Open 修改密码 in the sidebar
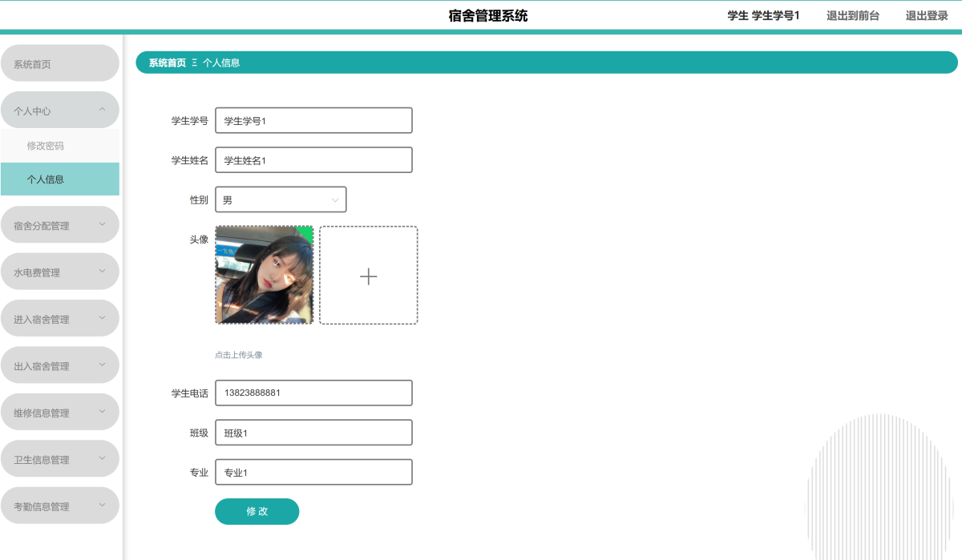 [x=46, y=146]
